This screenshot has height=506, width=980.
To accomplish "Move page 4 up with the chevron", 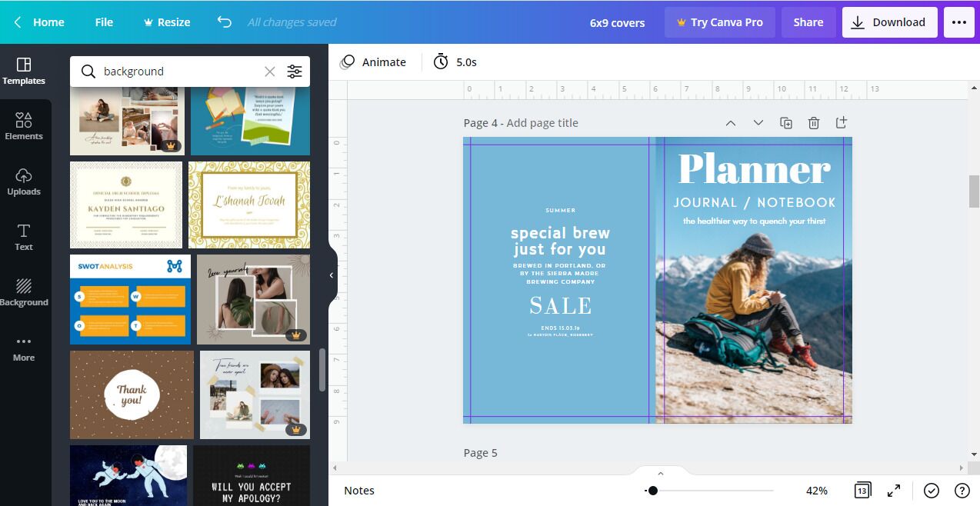I will point(731,123).
